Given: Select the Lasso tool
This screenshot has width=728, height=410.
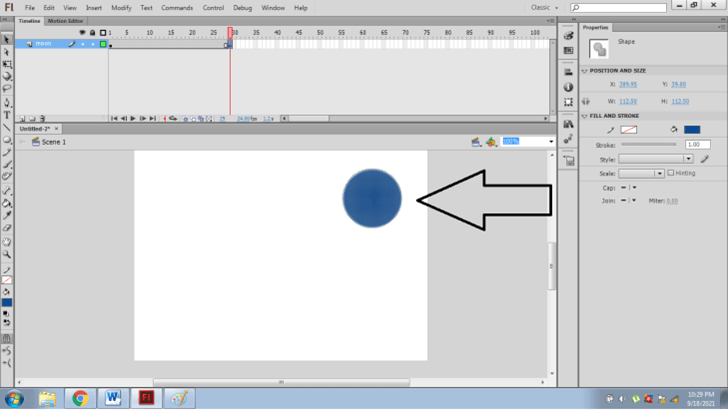Looking at the screenshot, I should [6, 88].
